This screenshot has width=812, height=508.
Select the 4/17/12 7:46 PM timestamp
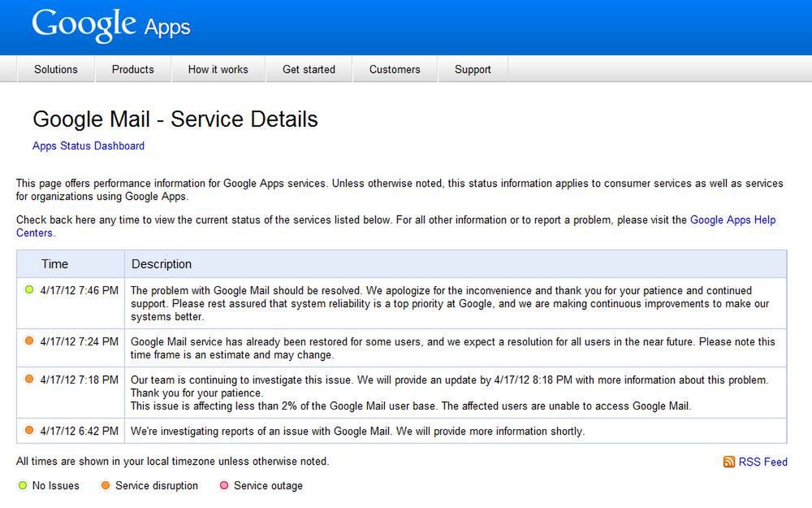tap(80, 290)
